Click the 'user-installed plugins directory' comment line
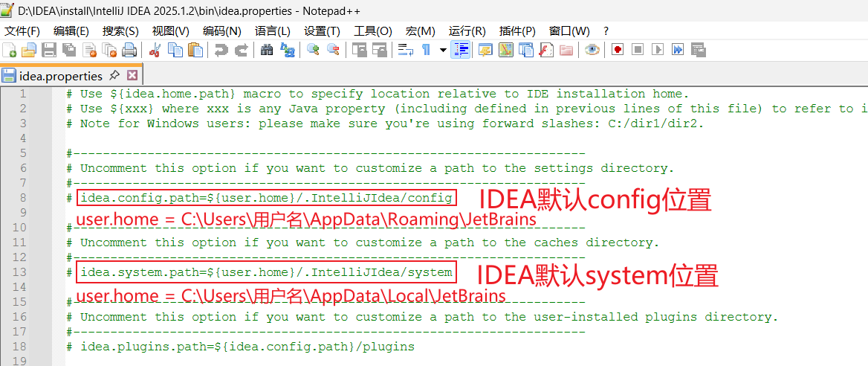Viewport: 868px width, 366px height. [422, 317]
